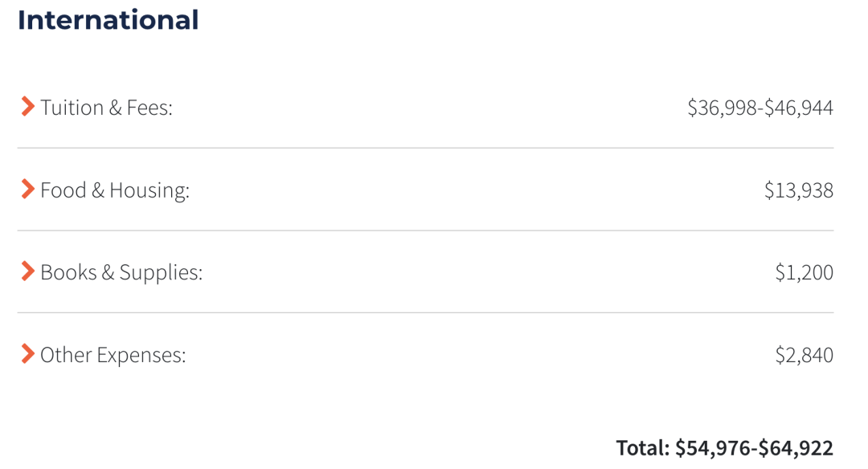Image resolution: width=868 pixels, height=469 pixels.
Task: Click the divider line under Tuition & Fees
Action: (x=425, y=148)
